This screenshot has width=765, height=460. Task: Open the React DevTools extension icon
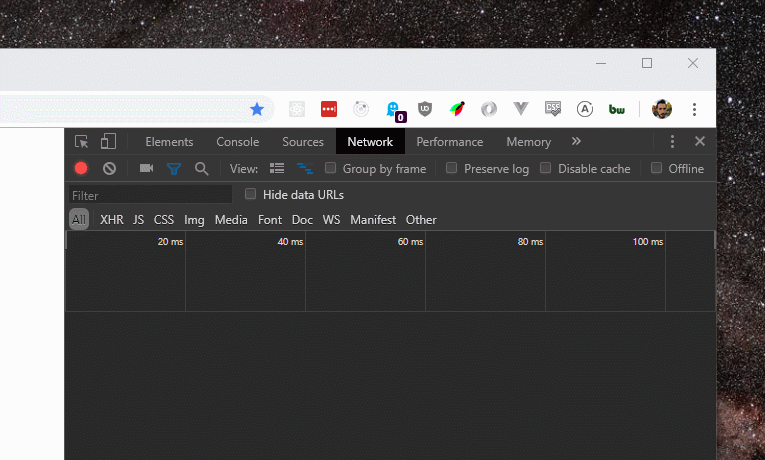[297, 109]
